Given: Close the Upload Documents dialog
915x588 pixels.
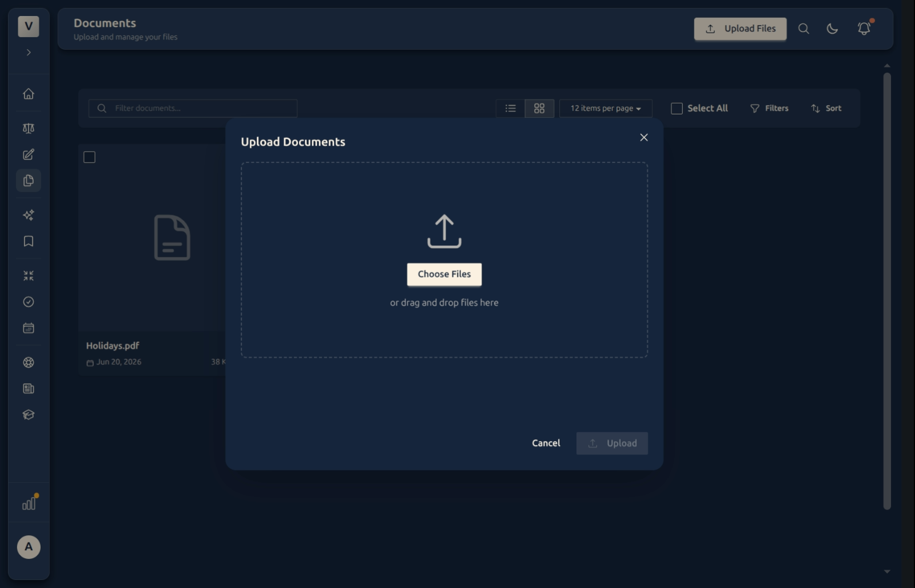Looking at the screenshot, I should pyautogui.click(x=644, y=137).
